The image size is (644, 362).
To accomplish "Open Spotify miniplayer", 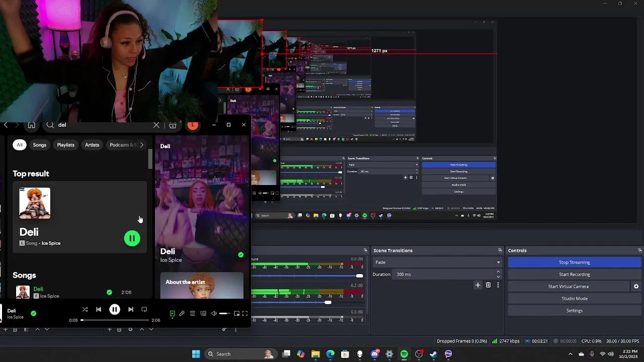I will (x=236, y=313).
